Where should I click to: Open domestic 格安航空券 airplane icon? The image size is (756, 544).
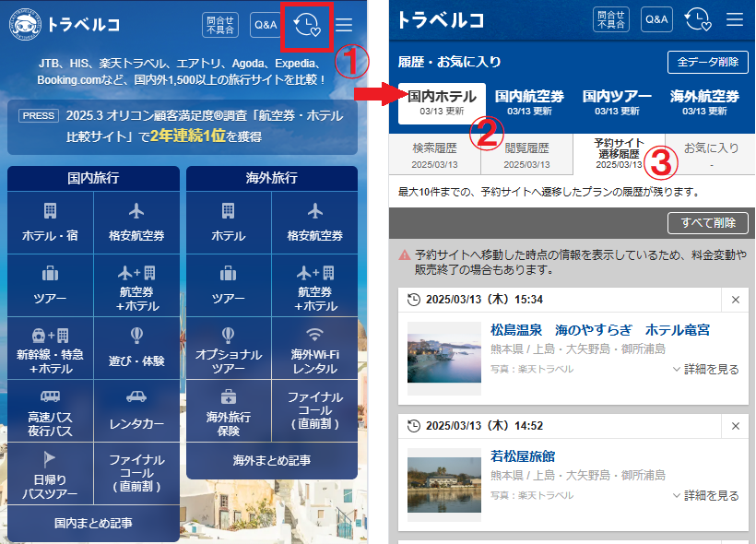tap(136, 210)
